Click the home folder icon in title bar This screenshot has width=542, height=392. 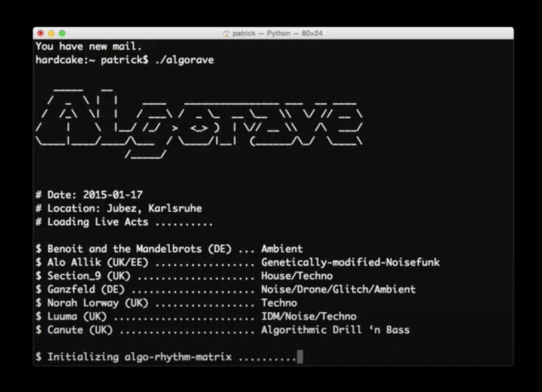coord(226,34)
